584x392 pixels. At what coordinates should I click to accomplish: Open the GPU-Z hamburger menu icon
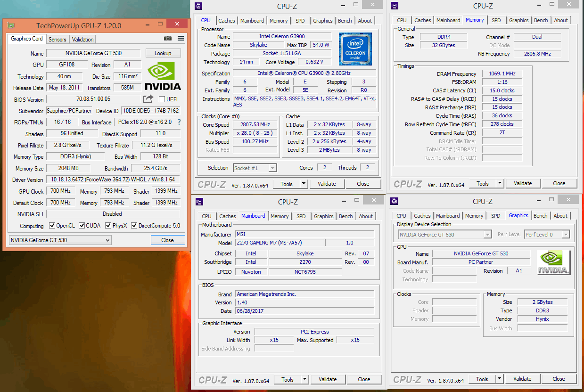[x=181, y=38]
